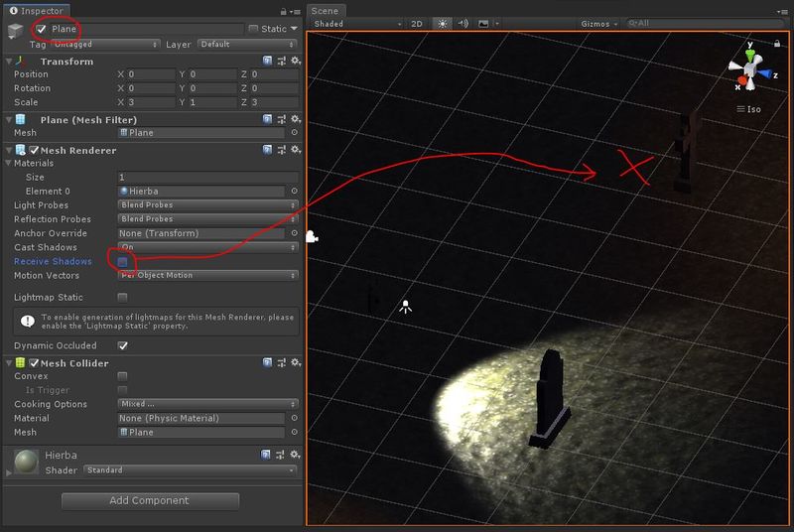Open Transform component gear menu
The image size is (794, 532).
[296, 61]
